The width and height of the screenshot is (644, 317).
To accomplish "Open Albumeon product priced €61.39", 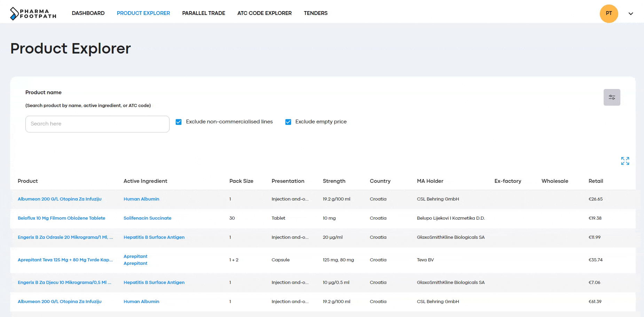I will (x=60, y=302).
